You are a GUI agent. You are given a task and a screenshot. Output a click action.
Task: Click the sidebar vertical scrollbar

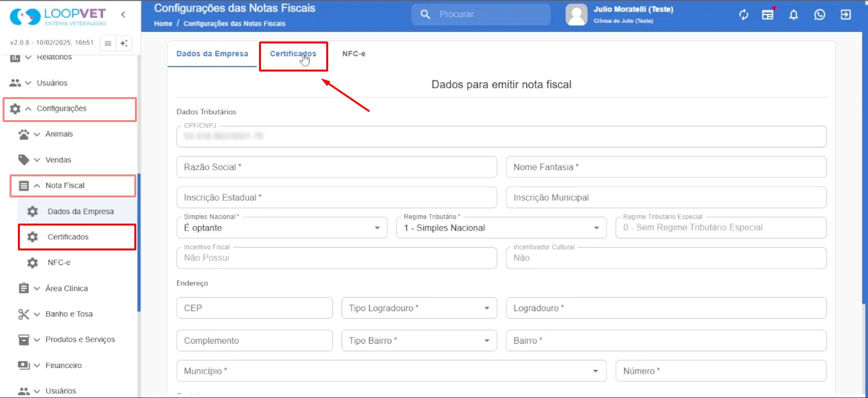(x=139, y=243)
